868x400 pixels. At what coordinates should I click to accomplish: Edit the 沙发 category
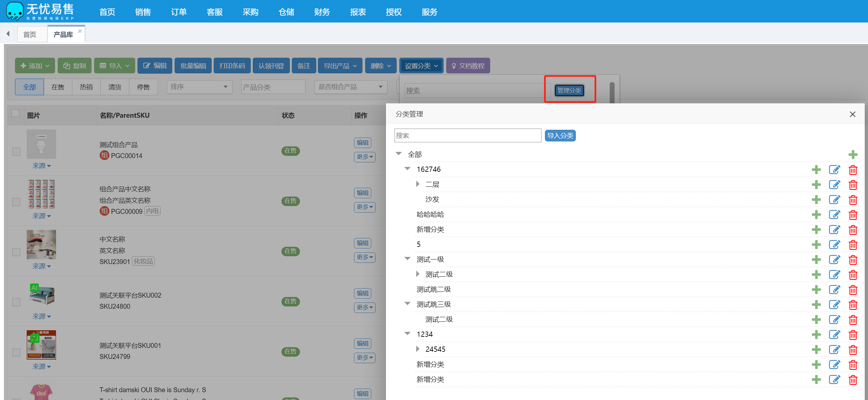pyautogui.click(x=835, y=200)
